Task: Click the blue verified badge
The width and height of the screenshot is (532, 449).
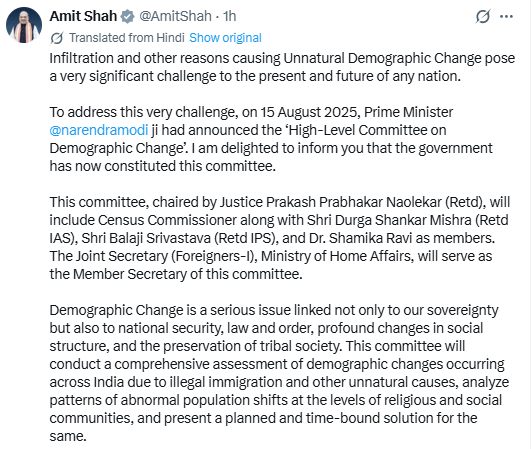Action: point(128,16)
